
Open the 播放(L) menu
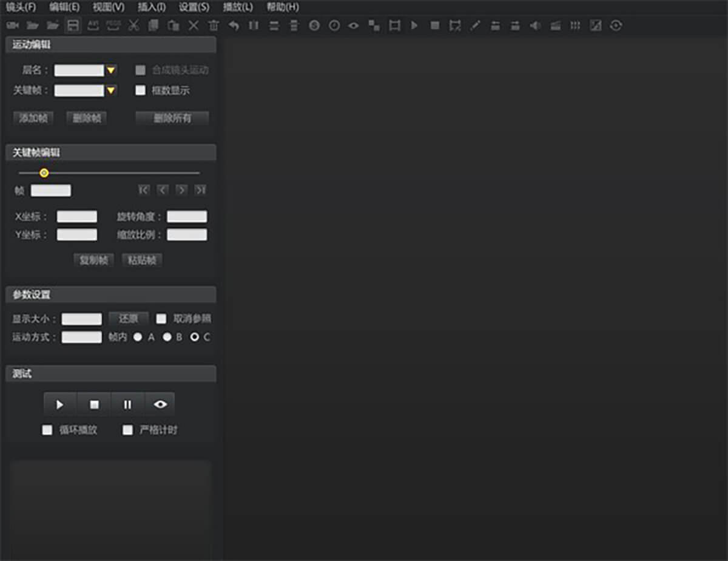click(x=238, y=7)
